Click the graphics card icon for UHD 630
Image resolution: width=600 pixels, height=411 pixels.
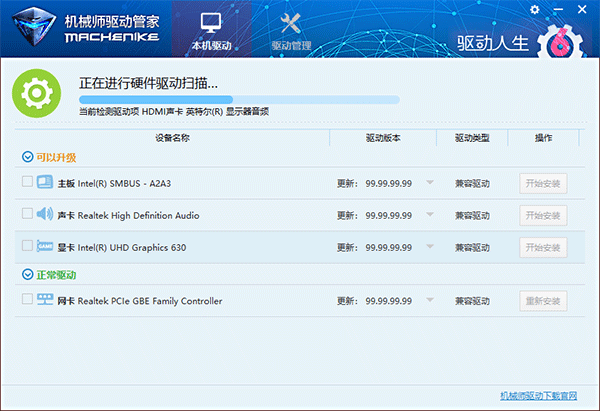(x=45, y=246)
